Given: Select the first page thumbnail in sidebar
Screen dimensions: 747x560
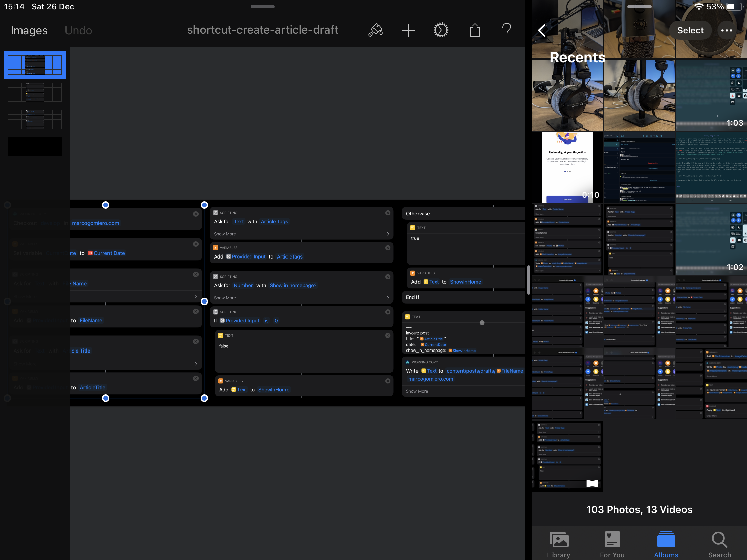Looking at the screenshot, I should pyautogui.click(x=35, y=65).
